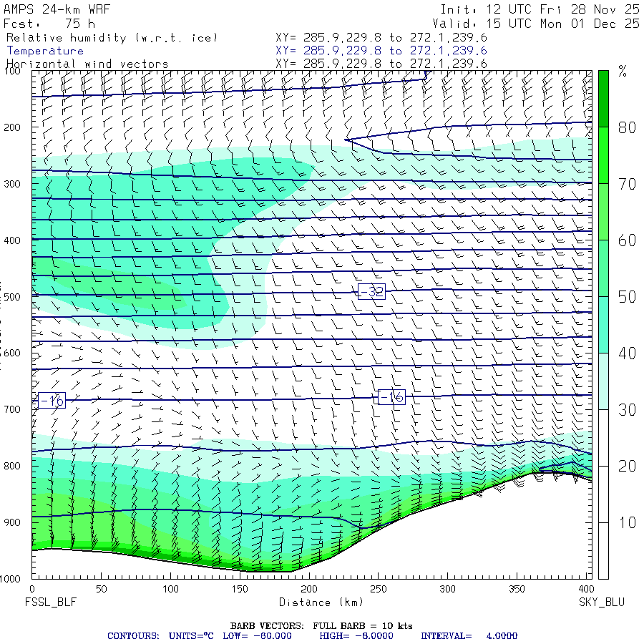The width and height of the screenshot is (644, 644).
Task: Click the 60-70% light green colorbar segment
Action: 603,212
